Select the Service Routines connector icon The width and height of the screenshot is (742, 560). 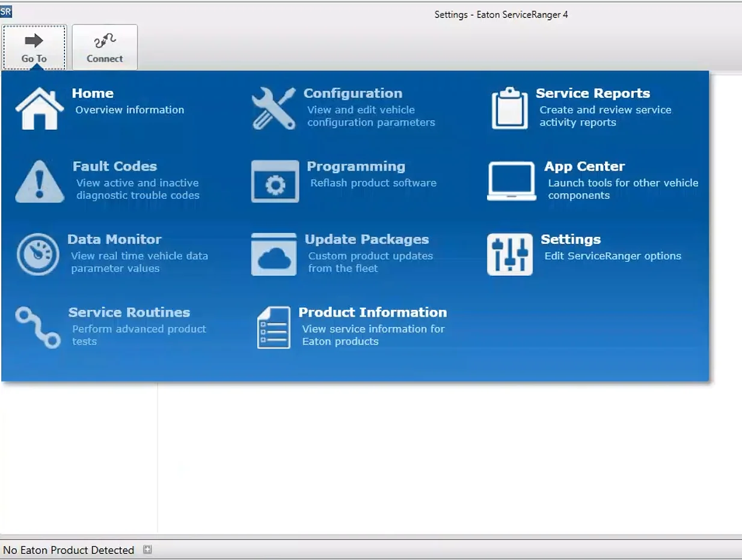click(x=38, y=327)
